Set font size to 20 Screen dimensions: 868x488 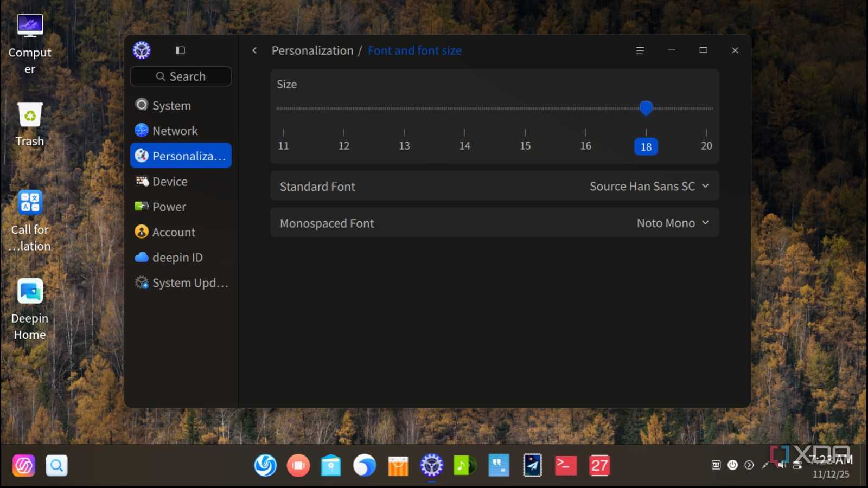706,146
